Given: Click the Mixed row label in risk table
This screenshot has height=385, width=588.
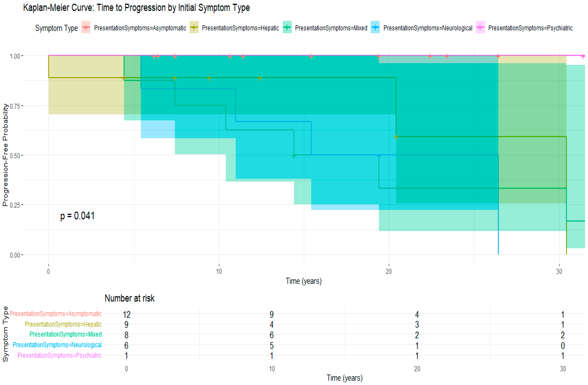Looking at the screenshot, I should point(65,334).
